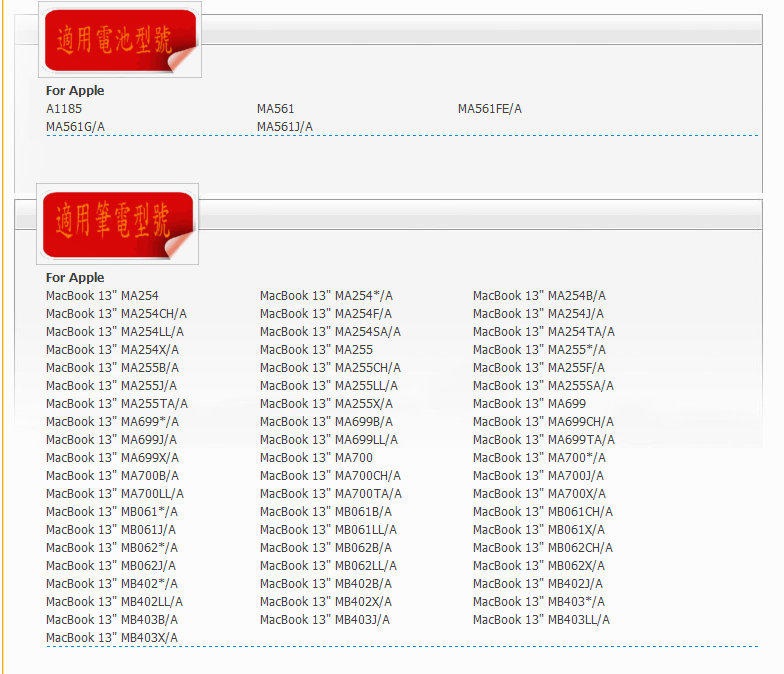Click battery model MA561FE/A
784x674 pixels.
coord(490,108)
